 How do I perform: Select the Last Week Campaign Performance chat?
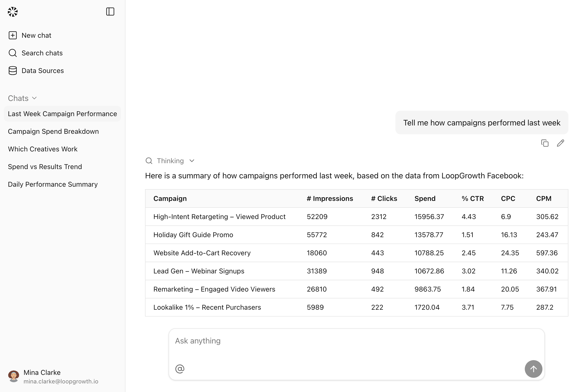pos(62,114)
